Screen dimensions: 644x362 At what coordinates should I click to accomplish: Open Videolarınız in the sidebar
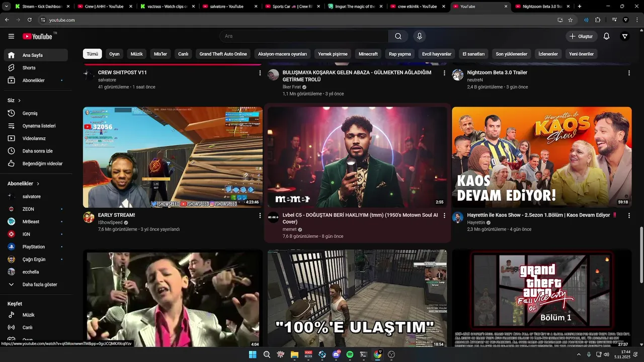[35, 138]
